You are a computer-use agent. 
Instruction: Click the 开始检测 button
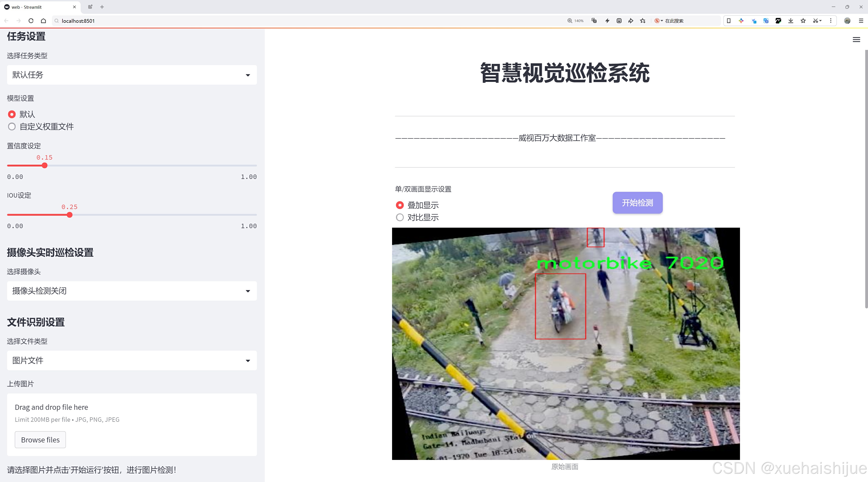[x=637, y=203]
